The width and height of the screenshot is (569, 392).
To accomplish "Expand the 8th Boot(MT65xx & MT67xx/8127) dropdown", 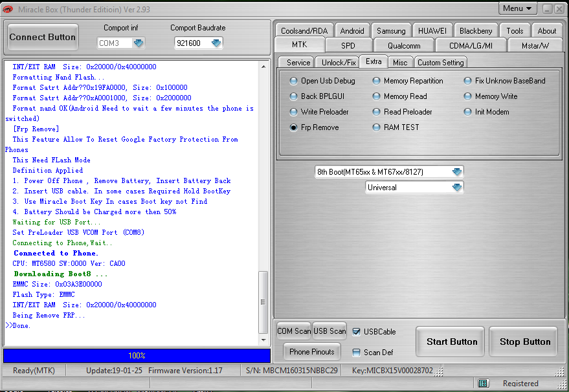I will click(457, 172).
